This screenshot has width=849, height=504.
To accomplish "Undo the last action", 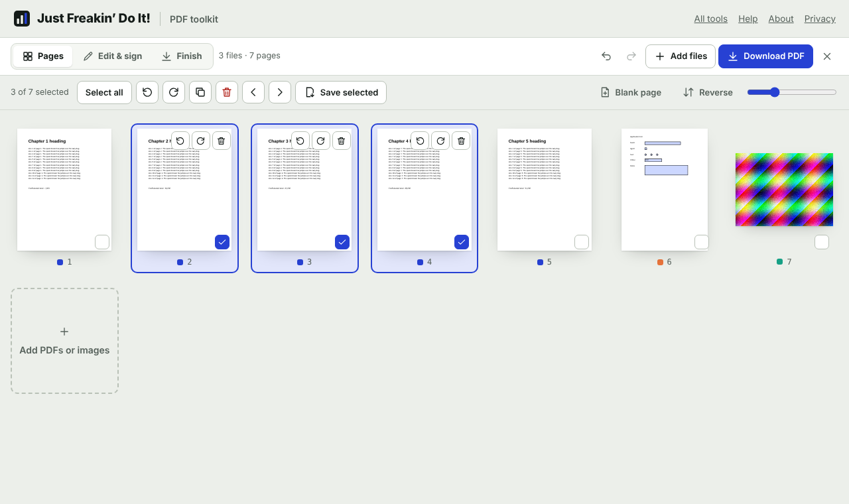I will [x=606, y=56].
